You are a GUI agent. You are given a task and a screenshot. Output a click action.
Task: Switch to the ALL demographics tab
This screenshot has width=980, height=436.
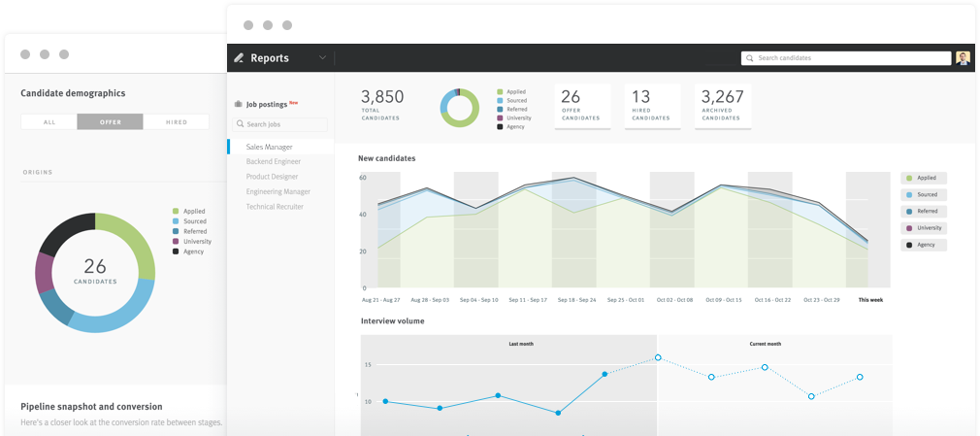click(49, 122)
